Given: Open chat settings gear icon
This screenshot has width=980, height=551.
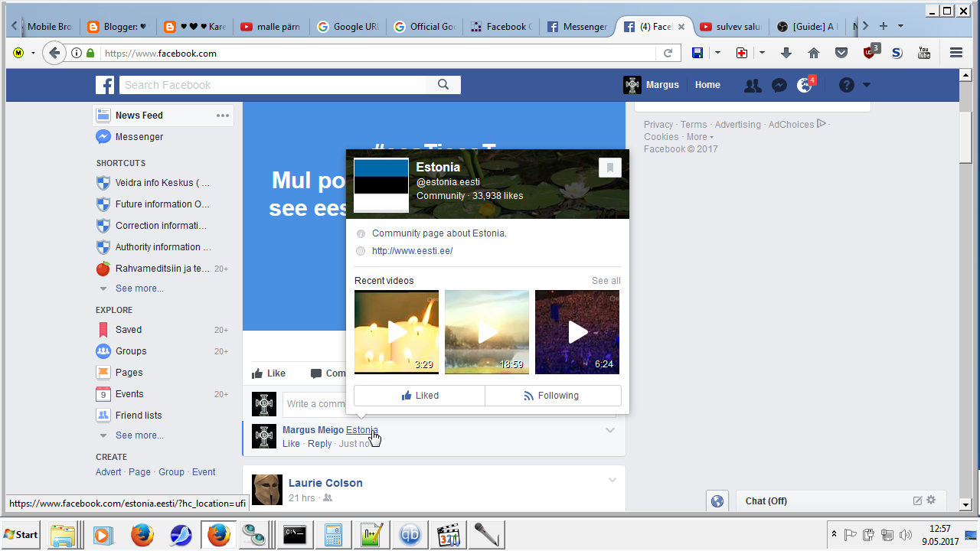Looking at the screenshot, I should pos(931,500).
